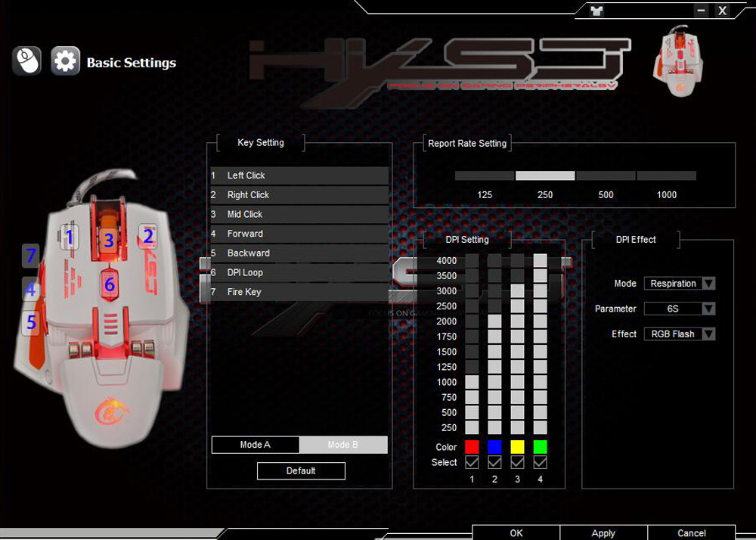Close the HXSJ settings window
Viewport: 756px width, 540px height.
tap(722, 11)
